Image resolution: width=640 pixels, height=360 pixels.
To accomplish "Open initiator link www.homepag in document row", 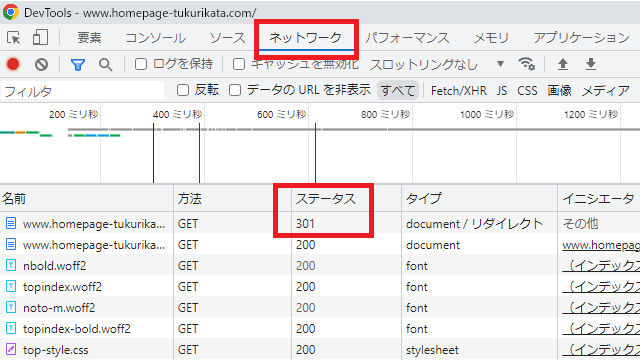I will (601, 245).
